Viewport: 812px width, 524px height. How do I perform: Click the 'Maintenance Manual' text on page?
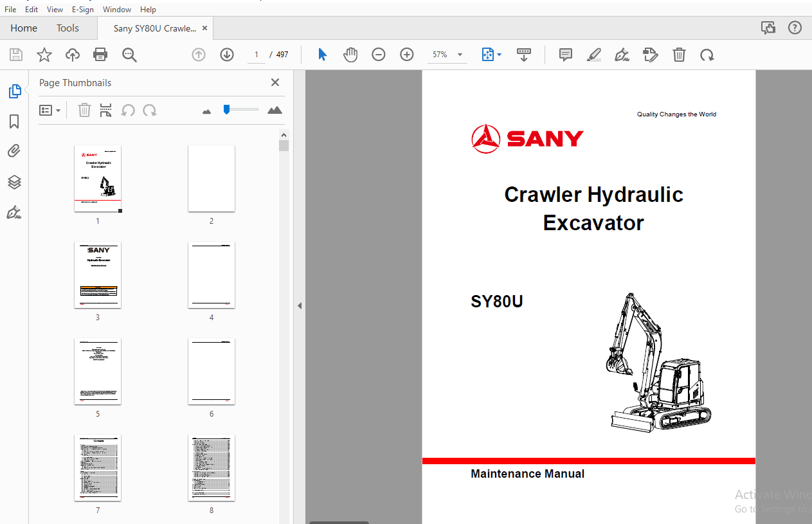pyautogui.click(x=527, y=474)
